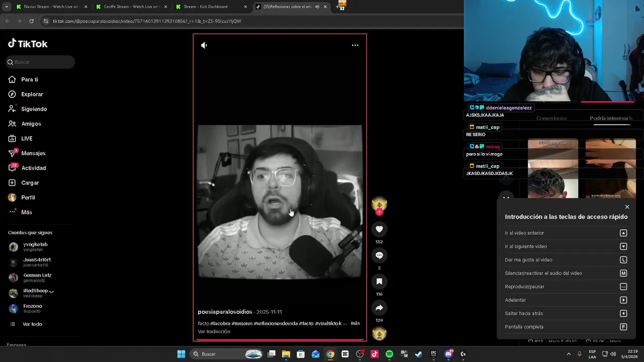Image resolution: width=644 pixels, height=362 pixels.
Task: Open the TikTok app in the taskbar
Action: point(374,354)
